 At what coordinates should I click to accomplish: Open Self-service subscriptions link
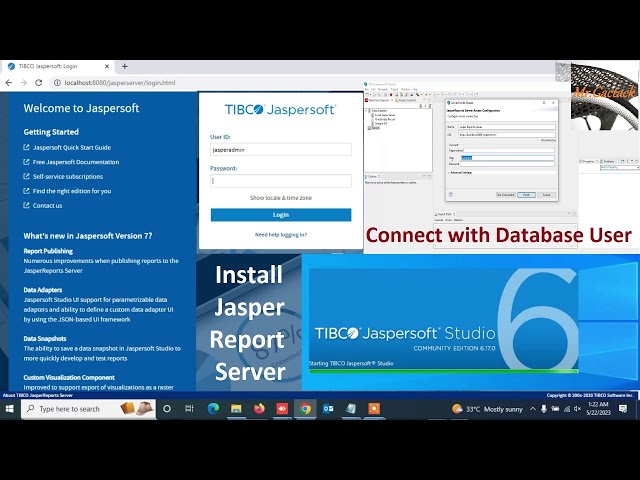(68, 176)
